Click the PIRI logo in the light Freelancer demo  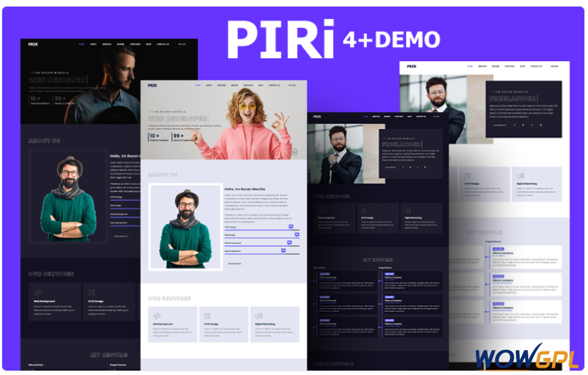tap(411, 66)
